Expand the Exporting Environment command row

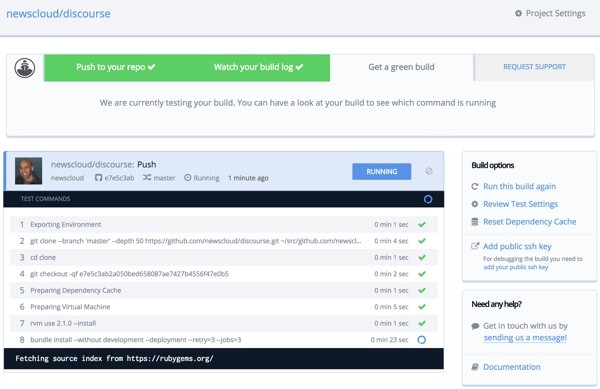223,225
